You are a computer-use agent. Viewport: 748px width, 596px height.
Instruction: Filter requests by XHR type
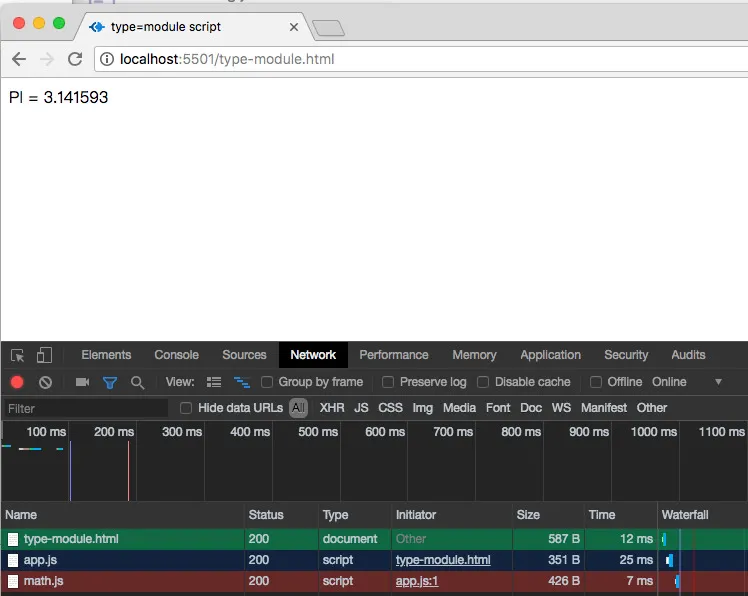click(x=332, y=408)
